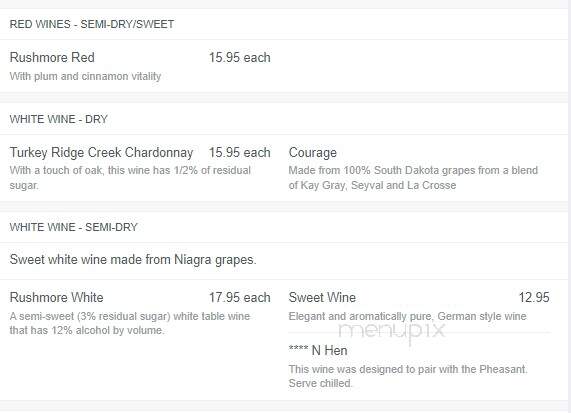Click the Sweet Wine price, 12.95

coord(534,298)
